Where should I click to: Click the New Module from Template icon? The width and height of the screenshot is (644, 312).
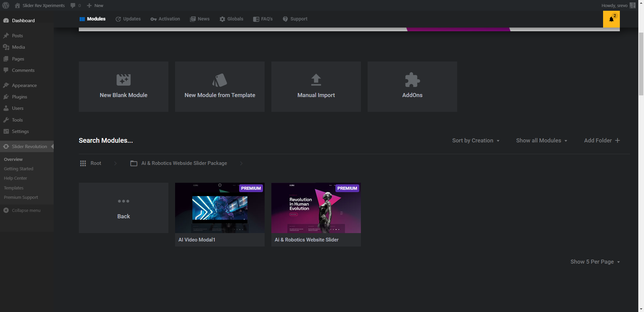point(220,80)
